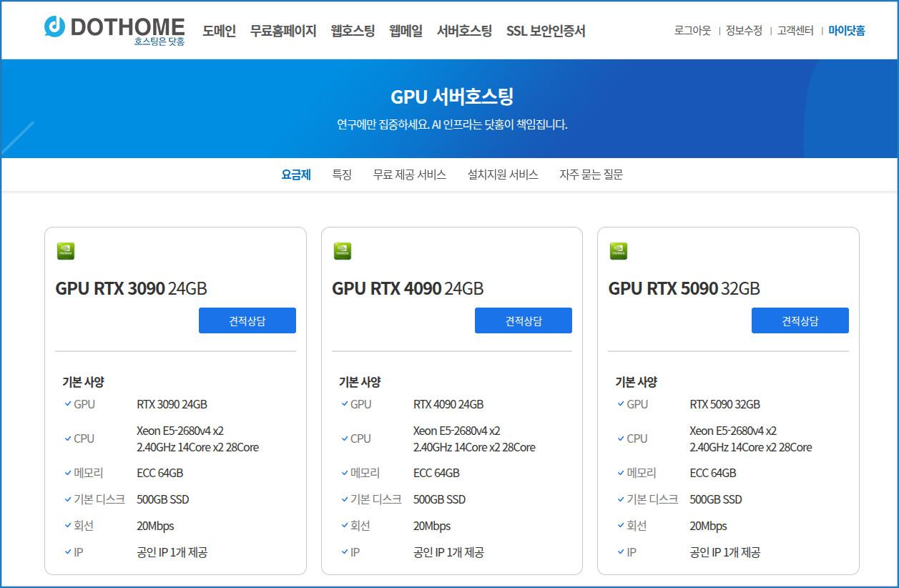
Task: Click 기본 사양 heading in RTX 4090 card
Action: click(x=360, y=382)
